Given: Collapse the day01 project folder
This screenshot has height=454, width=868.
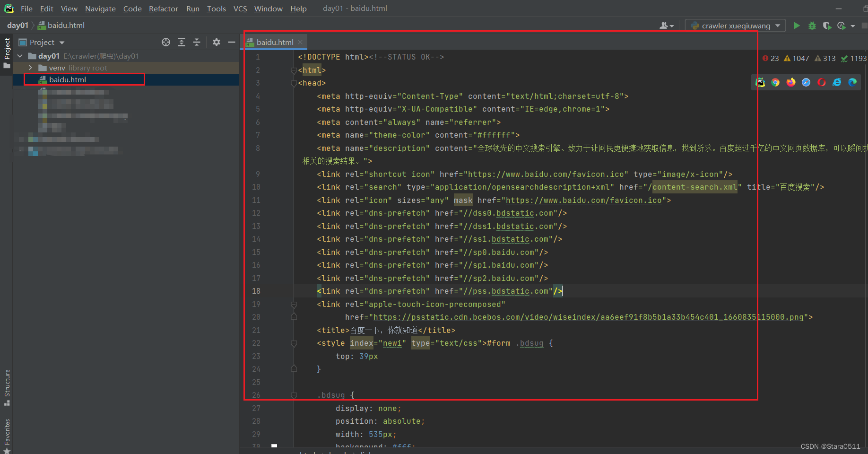Looking at the screenshot, I should pos(20,56).
